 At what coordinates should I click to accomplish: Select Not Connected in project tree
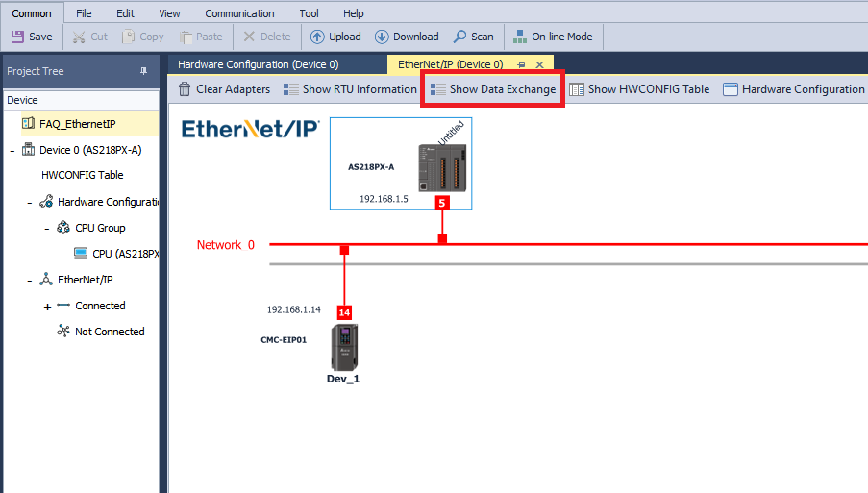point(110,332)
